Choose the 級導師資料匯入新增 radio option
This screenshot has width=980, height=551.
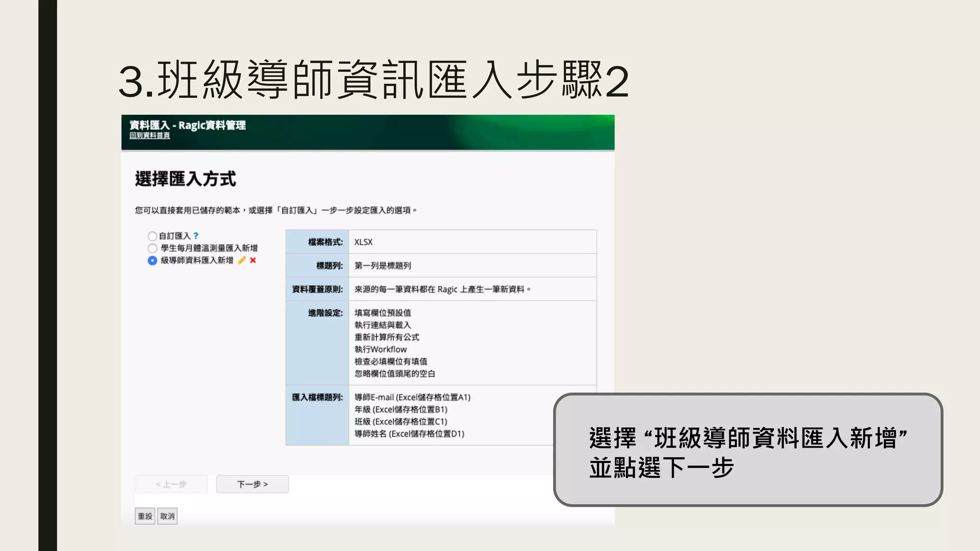coord(152,261)
